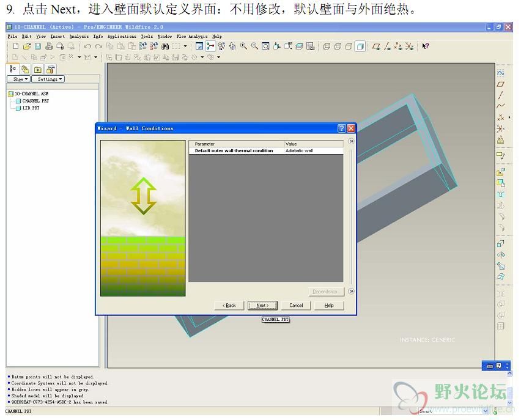The width and height of the screenshot is (521, 420).
Task: Open the Applications menu
Action: tap(122, 37)
